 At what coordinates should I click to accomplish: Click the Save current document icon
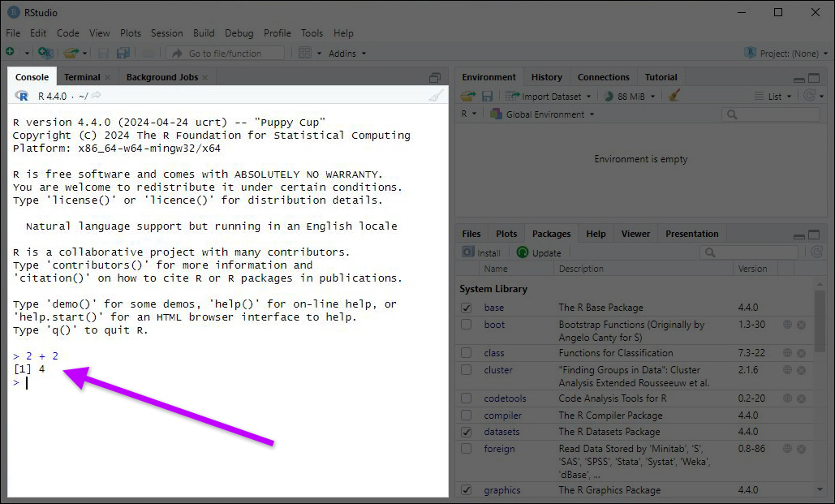(x=103, y=53)
